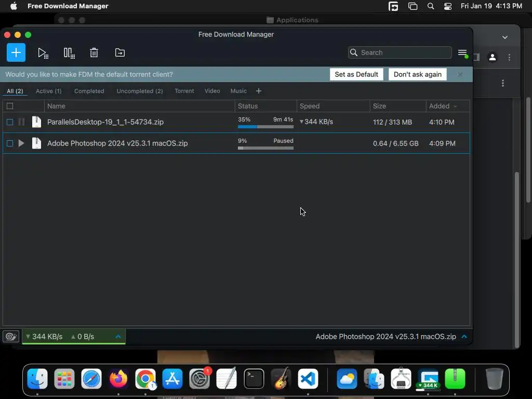Click the 344 KB/s download speed indicator
The image size is (532, 399).
44,337
